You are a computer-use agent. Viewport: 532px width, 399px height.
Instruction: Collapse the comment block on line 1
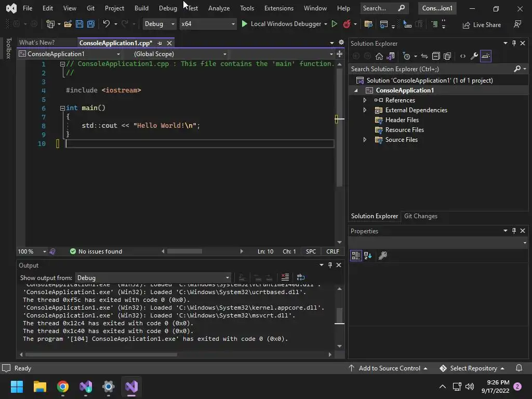pos(62,64)
